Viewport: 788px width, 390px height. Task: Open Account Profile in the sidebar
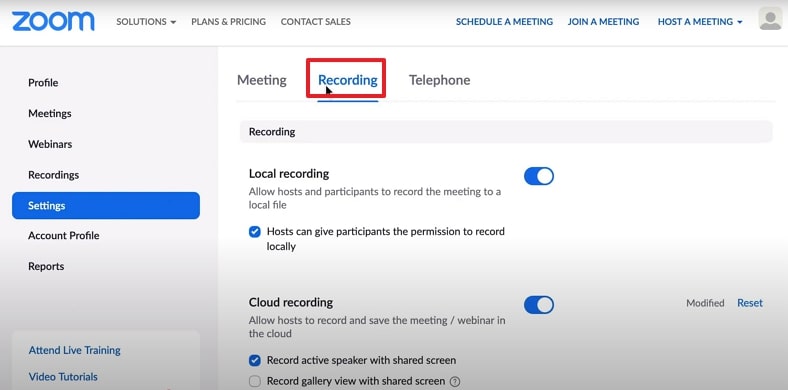tap(64, 236)
